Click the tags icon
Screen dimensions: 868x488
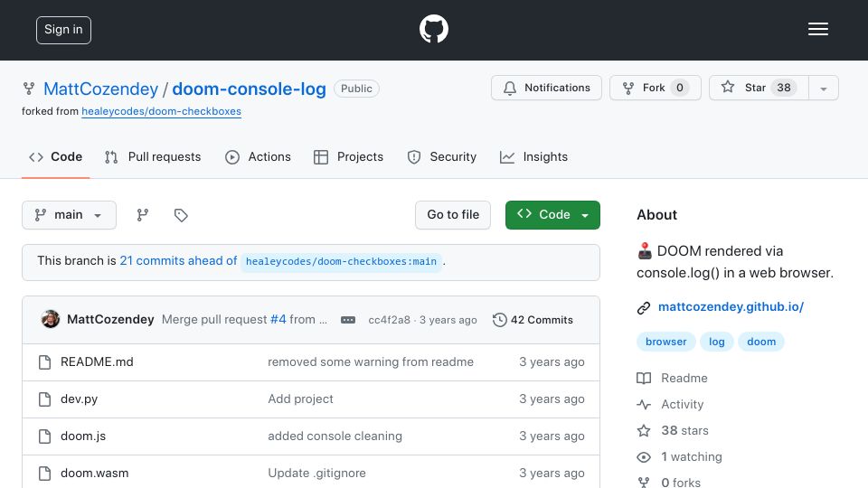tap(181, 215)
